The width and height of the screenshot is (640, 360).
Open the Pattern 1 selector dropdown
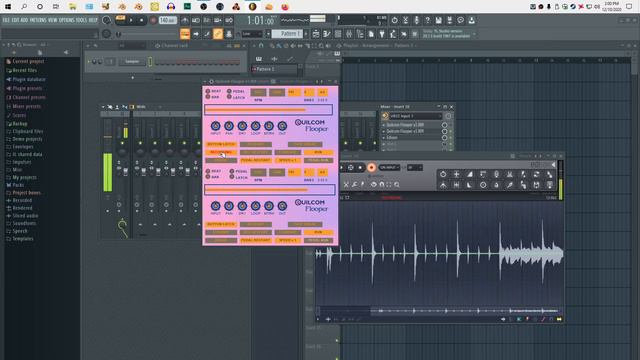coord(288,34)
